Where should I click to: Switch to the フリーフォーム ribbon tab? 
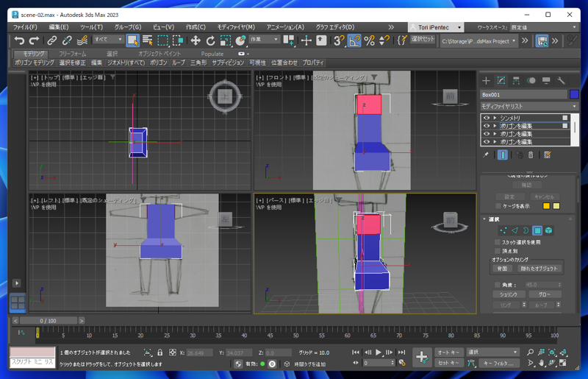tap(73, 54)
